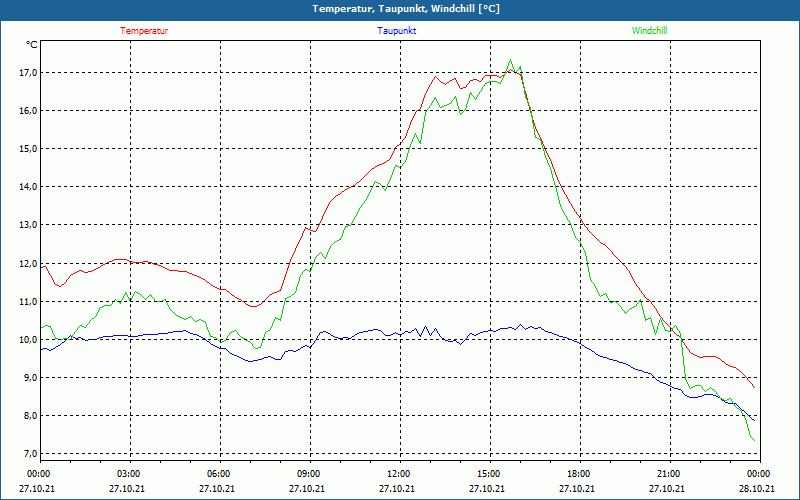The image size is (800, 500).
Task: Click the 8,0 y-axis value
Action: click(x=32, y=416)
